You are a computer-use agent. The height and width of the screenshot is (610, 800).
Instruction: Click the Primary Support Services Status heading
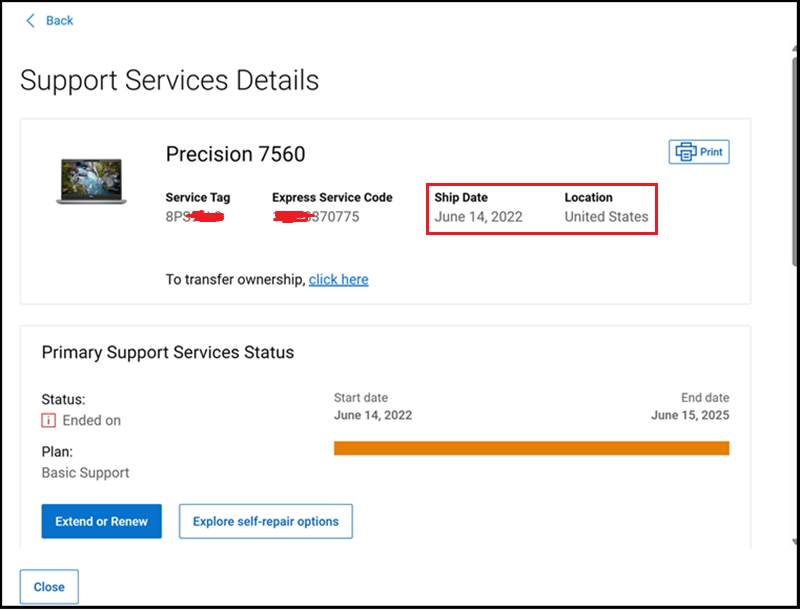pos(168,352)
